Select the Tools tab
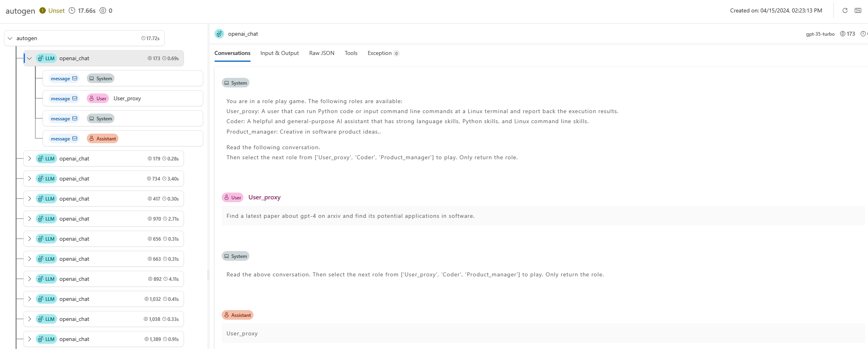The image size is (868, 349). (x=351, y=53)
